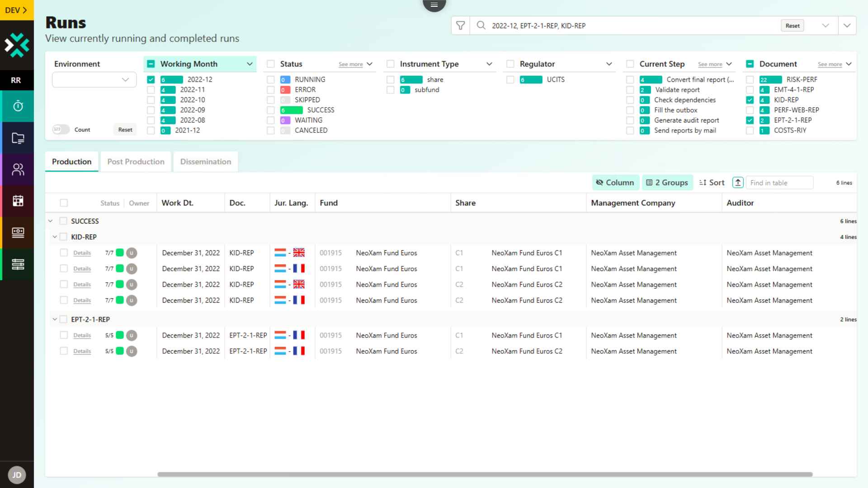Open the settings sliders icon in sidebar
The height and width of the screenshot is (488, 868).
click(18, 264)
